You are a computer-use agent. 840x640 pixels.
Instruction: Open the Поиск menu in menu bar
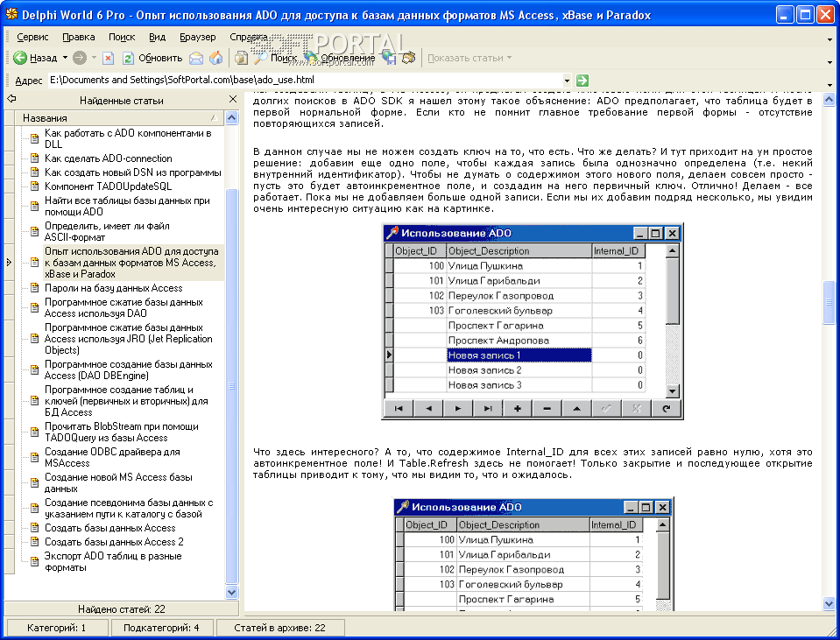pyautogui.click(x=122, y=37)
